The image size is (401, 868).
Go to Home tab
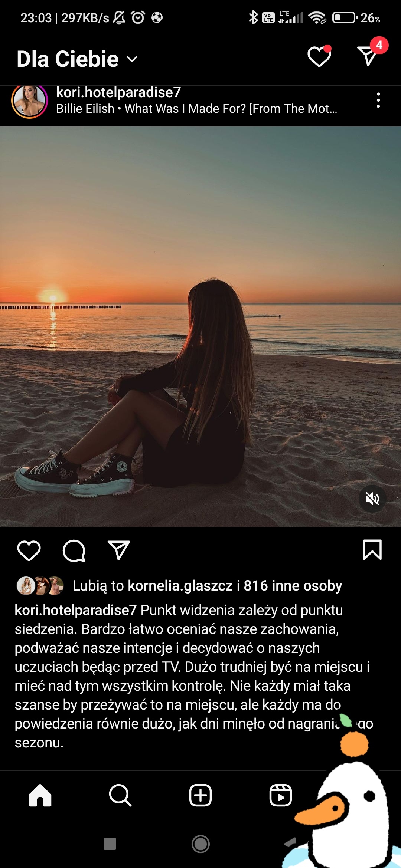click(x=40, y=795)
